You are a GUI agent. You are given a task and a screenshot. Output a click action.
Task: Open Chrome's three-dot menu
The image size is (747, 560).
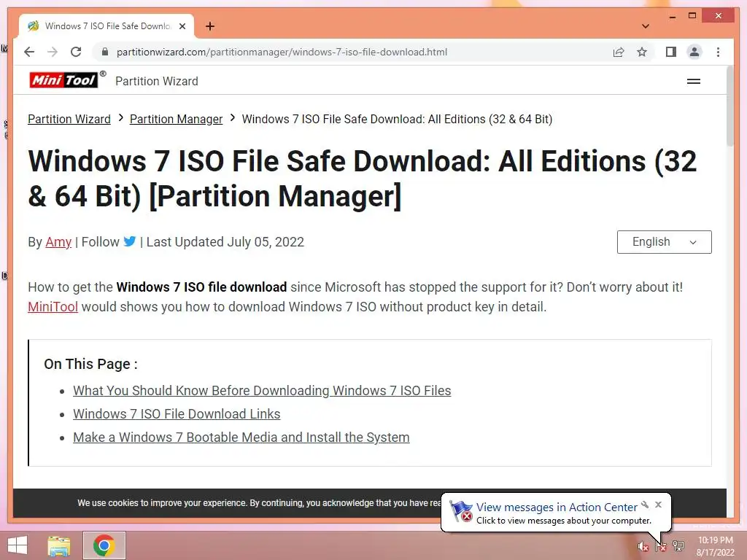pos(718,52)
